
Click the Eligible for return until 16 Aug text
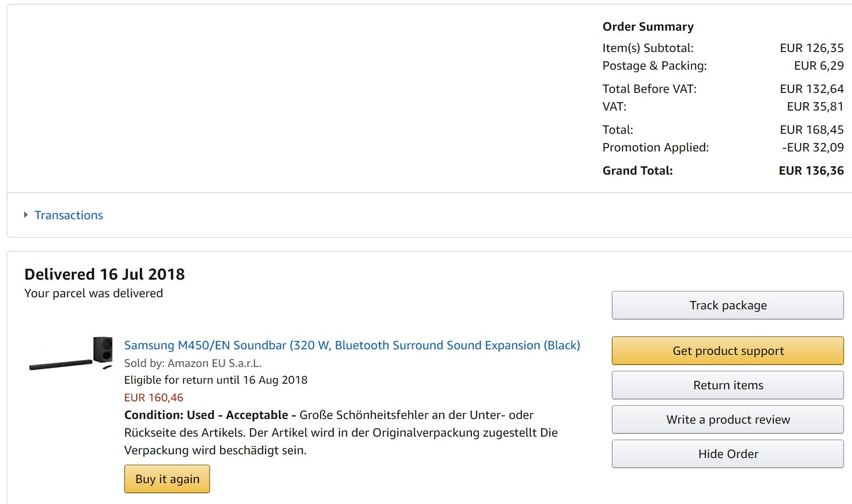coord(216,380)
